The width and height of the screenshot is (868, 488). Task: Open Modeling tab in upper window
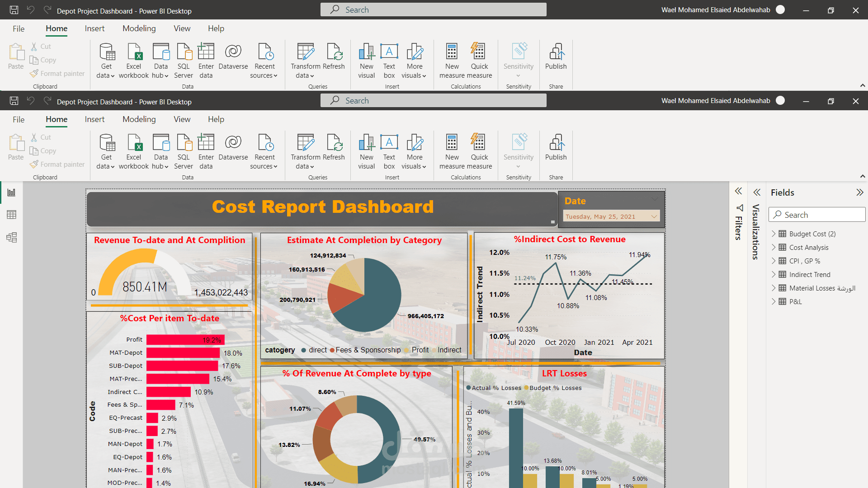(x=139, y=28)
